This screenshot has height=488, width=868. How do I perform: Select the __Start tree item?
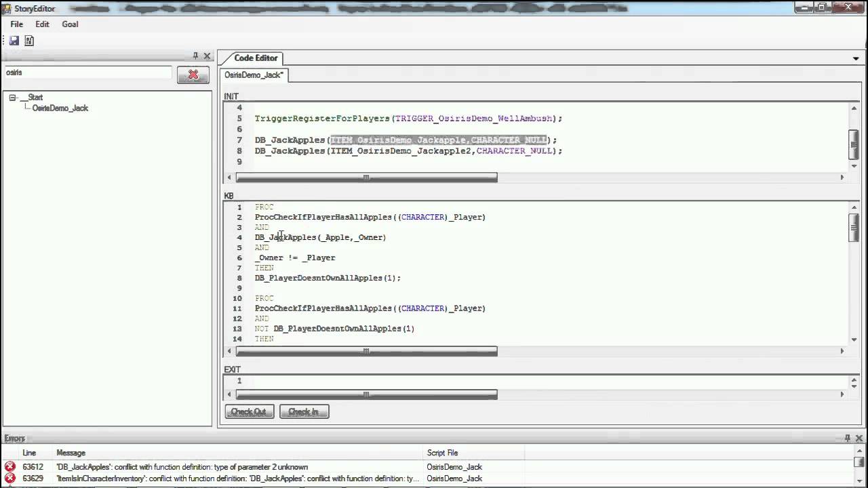[x=31, y=98]
